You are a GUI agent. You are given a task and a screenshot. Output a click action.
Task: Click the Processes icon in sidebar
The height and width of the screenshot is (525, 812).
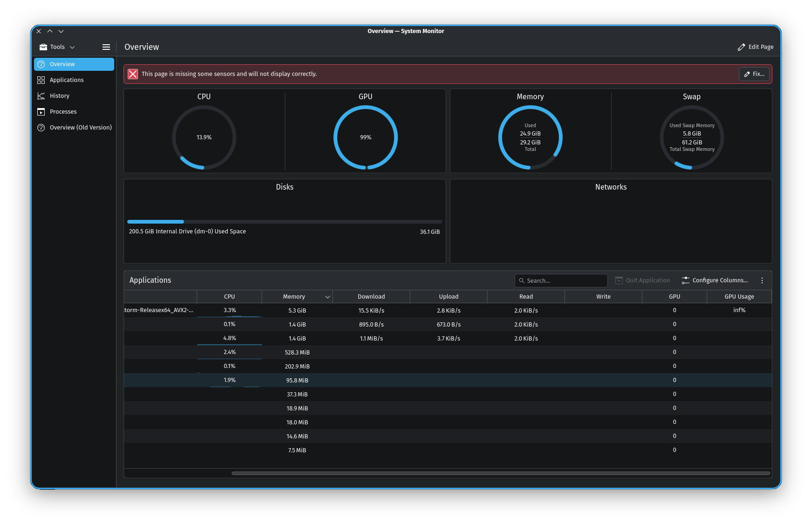click(41, 112)
